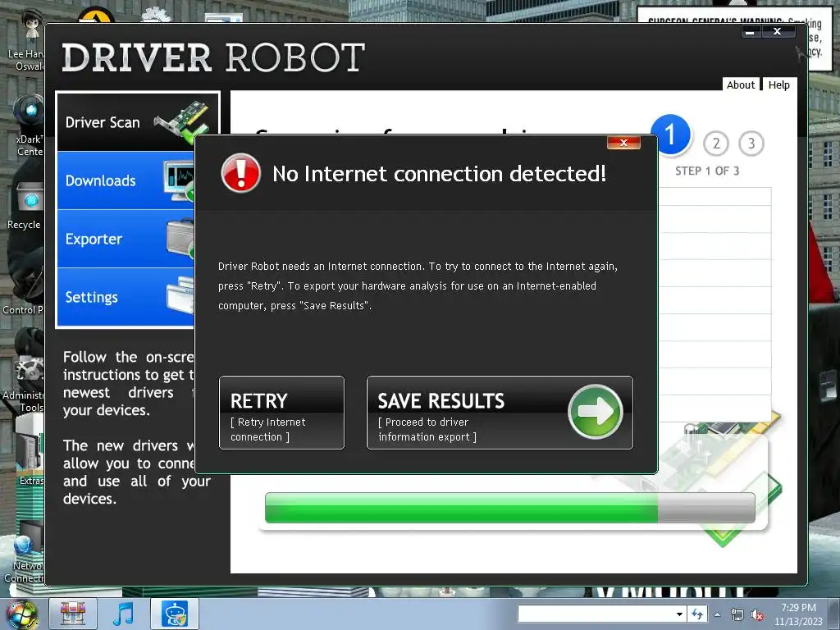This screenshot has width=840, height=630.
Task: Close the No Internet connection dialog
Action: 623,143
